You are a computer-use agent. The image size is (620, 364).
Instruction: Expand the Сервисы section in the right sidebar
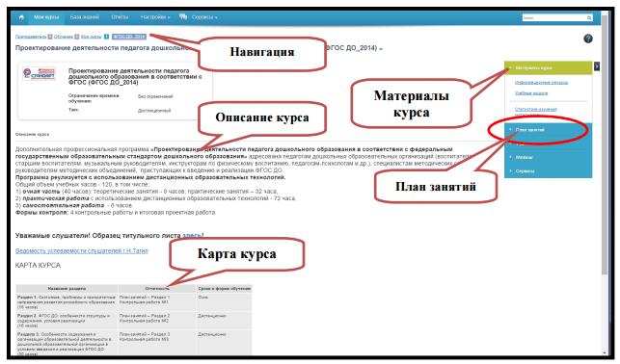[548, 171]
